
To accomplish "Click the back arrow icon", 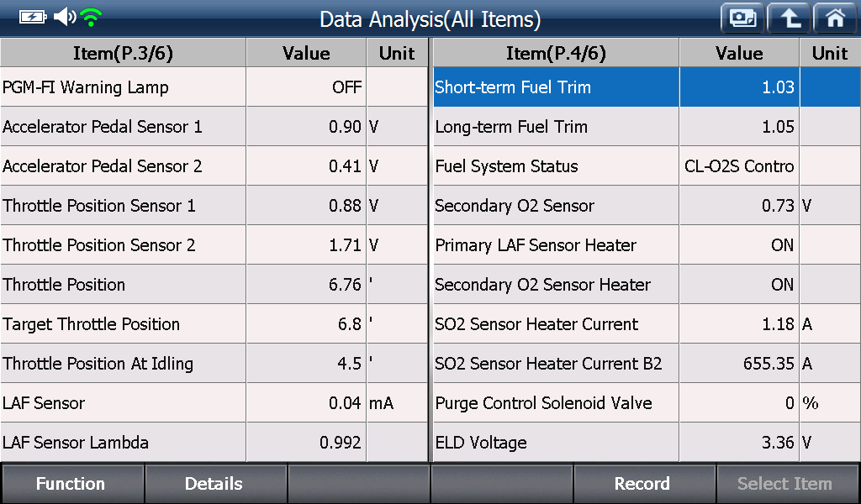I will (789, 18).
